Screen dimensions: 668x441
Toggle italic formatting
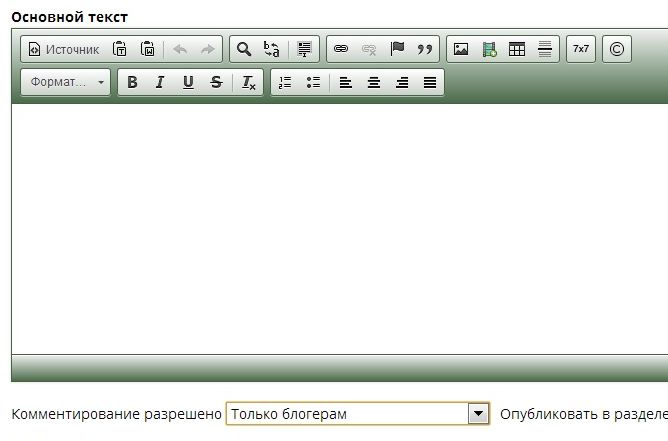160,83
